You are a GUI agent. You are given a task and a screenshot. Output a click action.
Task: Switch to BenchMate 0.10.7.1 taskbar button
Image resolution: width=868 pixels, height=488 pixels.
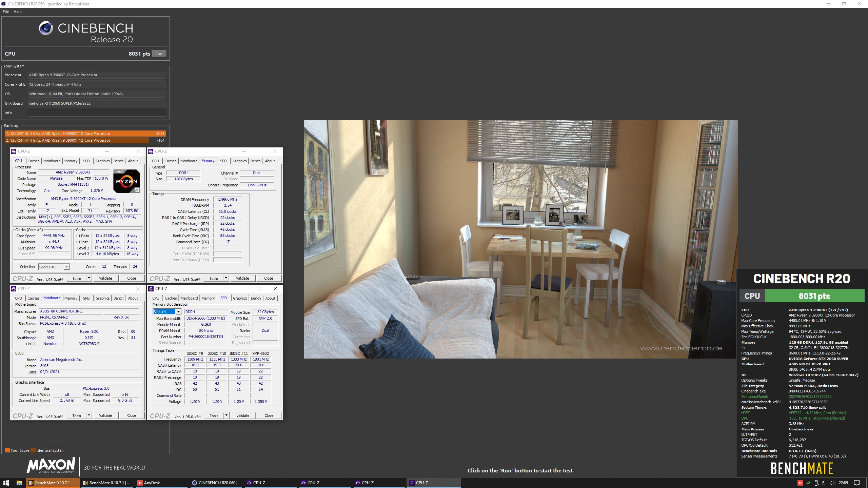click(x=53, y=483)
